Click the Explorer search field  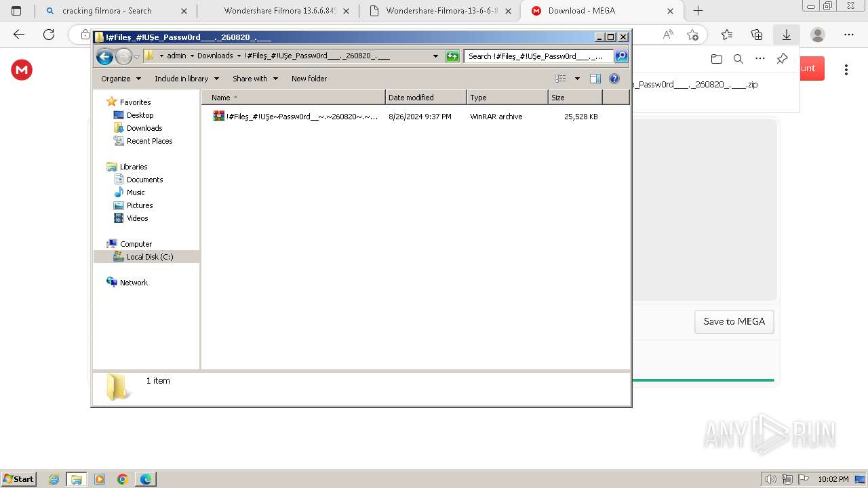[539, 56]
